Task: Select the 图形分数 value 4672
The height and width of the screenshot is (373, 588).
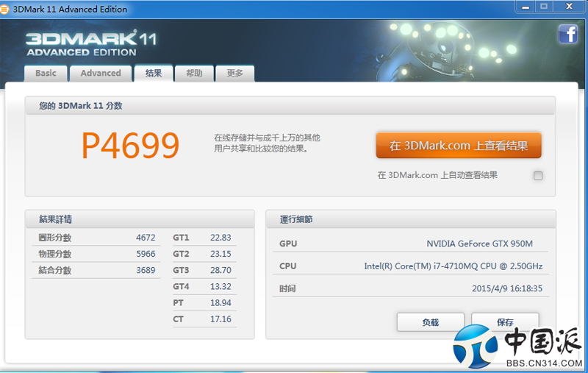Action: click(146, 238)
